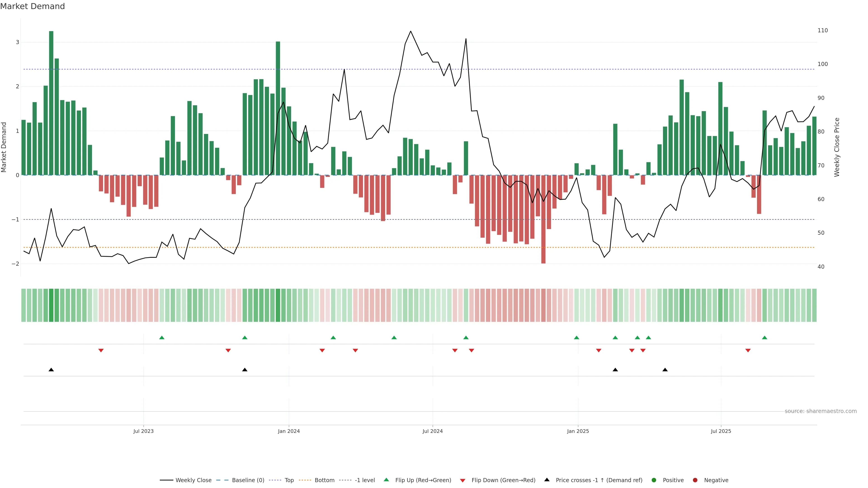Click the last black price-cross triangle marker
868x488 pixels.
point(665,370)
